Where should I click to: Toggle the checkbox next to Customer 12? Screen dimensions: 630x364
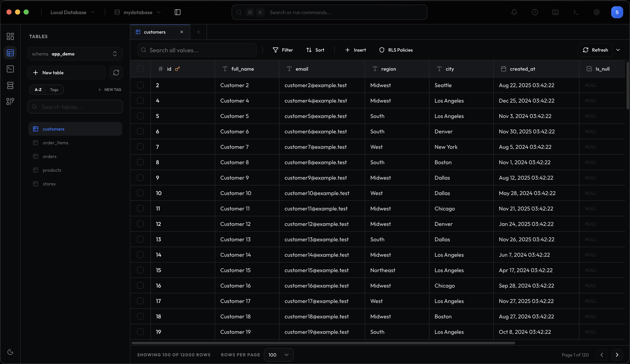click(x=140, y=224)
